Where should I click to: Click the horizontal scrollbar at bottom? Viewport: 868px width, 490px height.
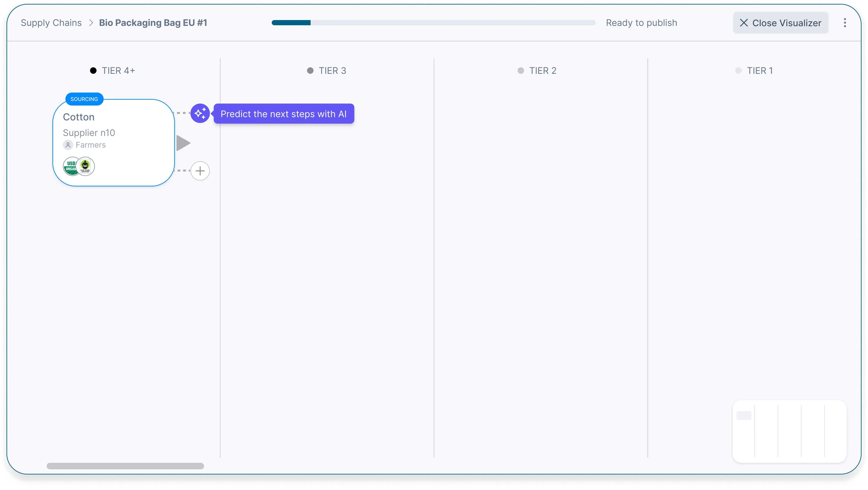125,466
